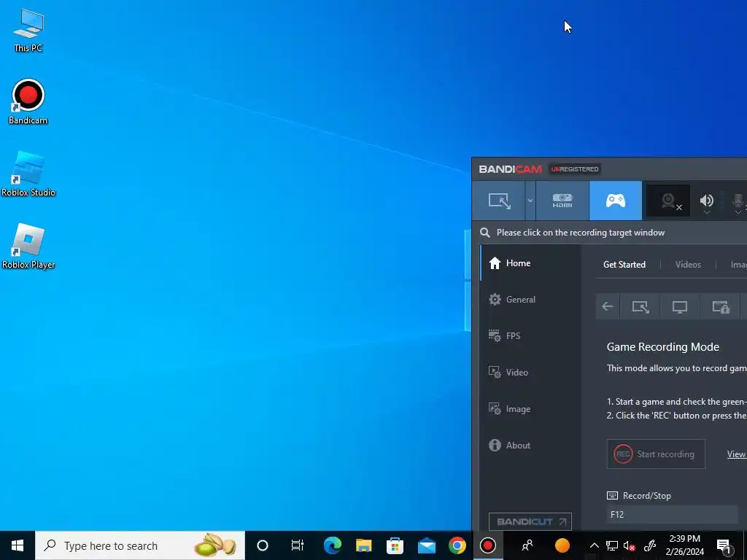The height and width of the screenshot is (560, 747).
Task: Open the This PC desktop icon
Action: pyautogui.click(x=28, y=31)
